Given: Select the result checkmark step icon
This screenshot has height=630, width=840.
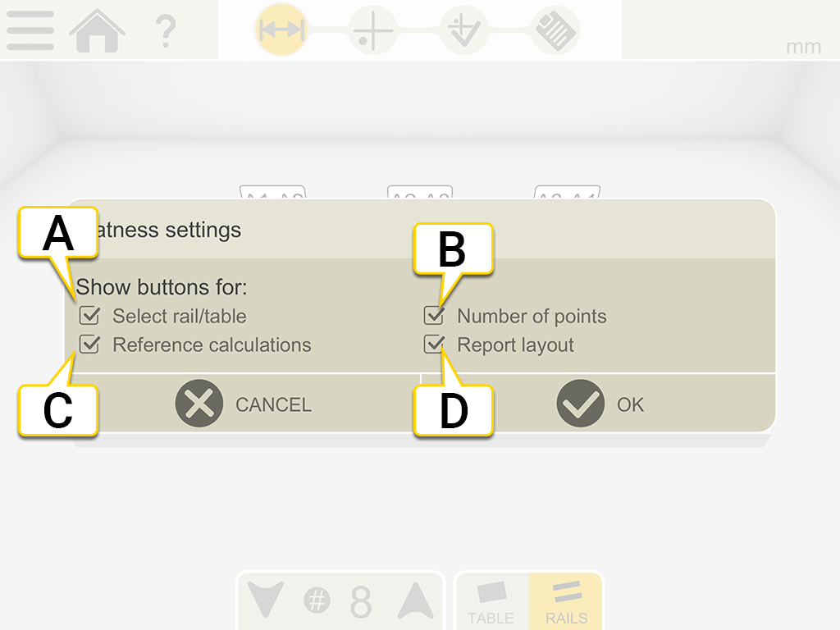Looking at the screenshot, I should (464, 32).
